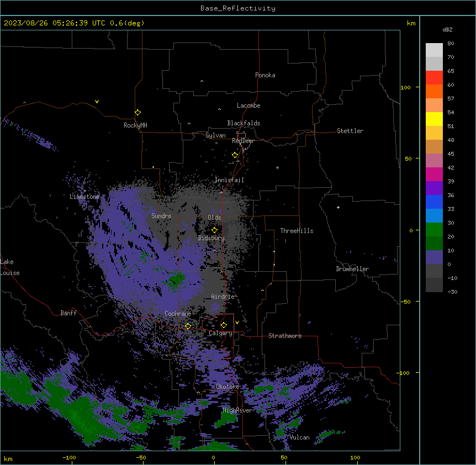Click the Drumheller town label
This screenshot has height=465, width=476.
pos(352,269)
